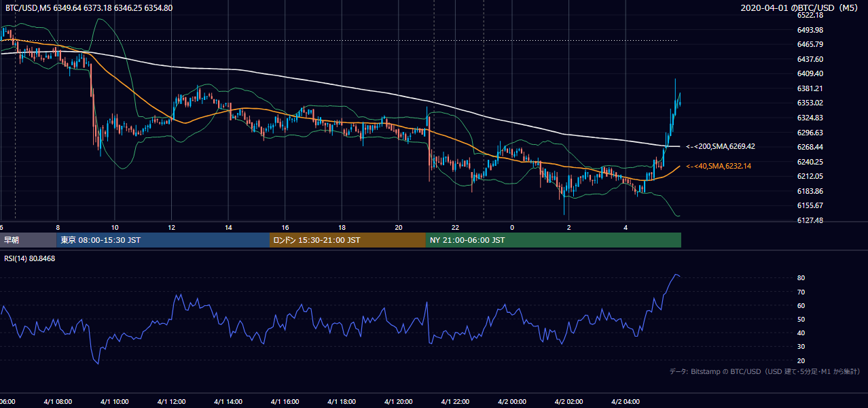This screenshot has height=408, width=868.
Task: Click the 4/2 04:00 date label
Action: coord(626,401)
